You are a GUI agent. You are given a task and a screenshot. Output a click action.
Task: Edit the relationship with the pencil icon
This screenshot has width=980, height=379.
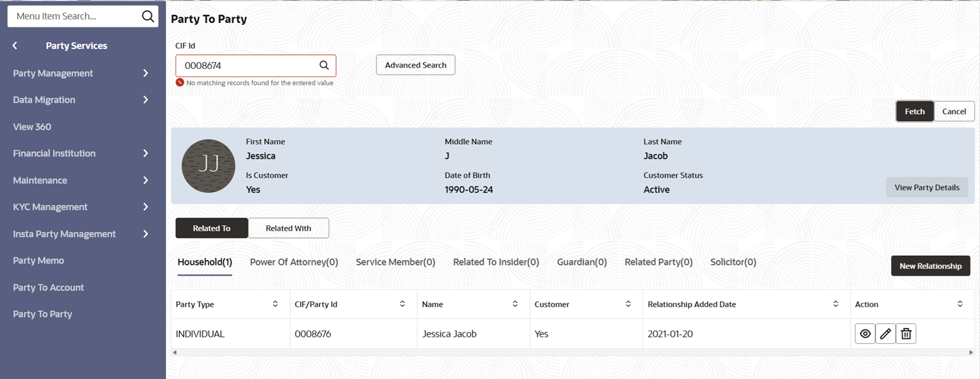point(886,334)
